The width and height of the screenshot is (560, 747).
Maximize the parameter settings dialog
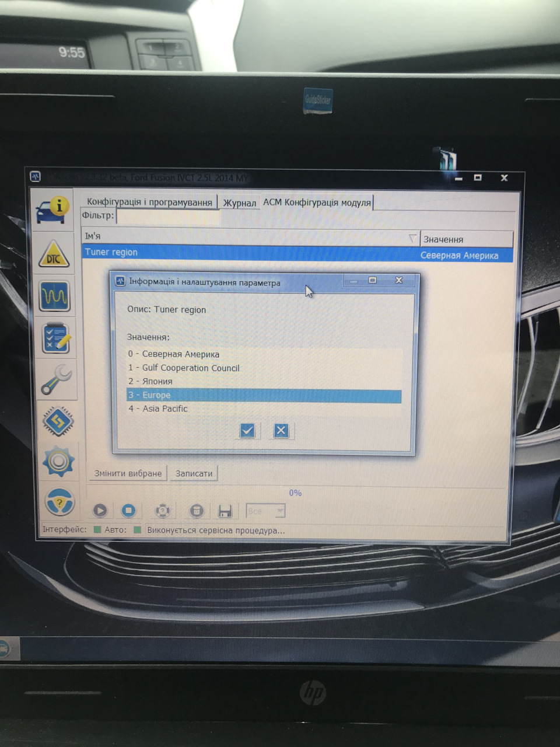point(372,280)
